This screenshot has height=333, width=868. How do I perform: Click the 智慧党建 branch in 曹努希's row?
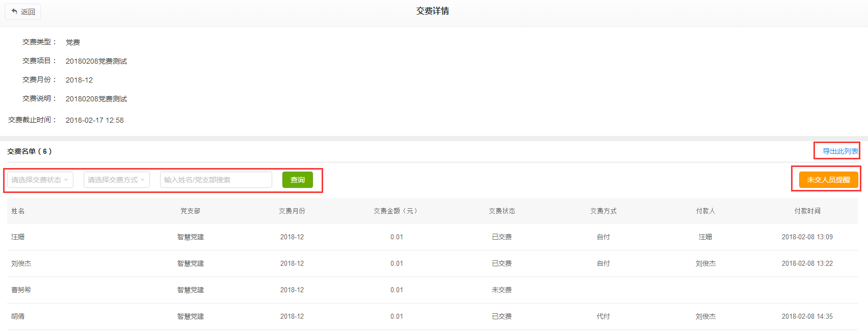(x=191, y=290)
